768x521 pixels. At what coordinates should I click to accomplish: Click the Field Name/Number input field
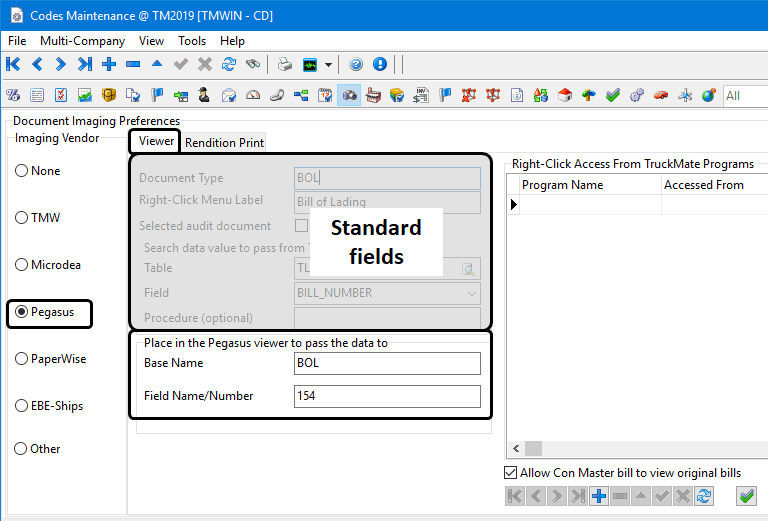(387, 396)
